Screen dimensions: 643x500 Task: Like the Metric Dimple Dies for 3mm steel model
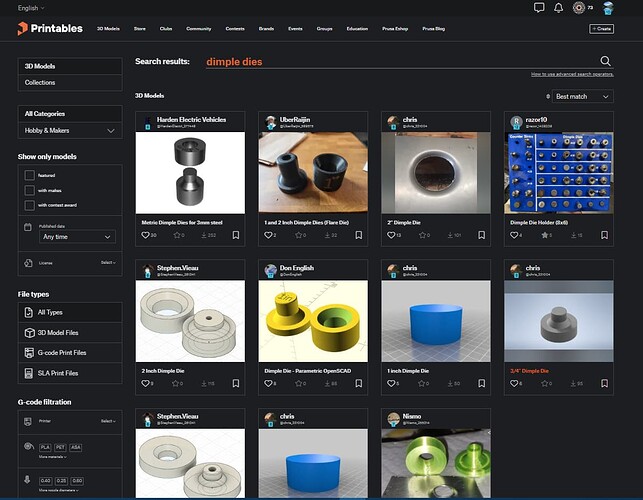point(145,235)
